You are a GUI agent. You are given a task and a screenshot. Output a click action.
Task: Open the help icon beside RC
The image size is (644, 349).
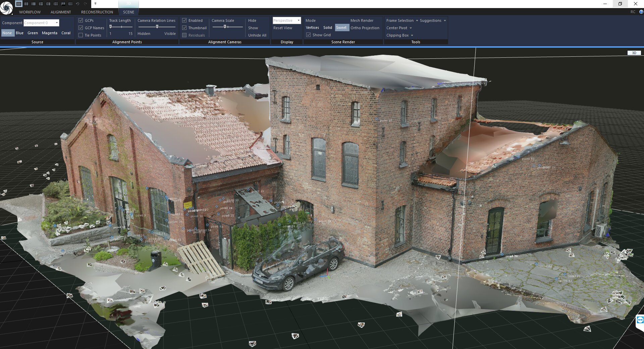(x=641, y=12)
